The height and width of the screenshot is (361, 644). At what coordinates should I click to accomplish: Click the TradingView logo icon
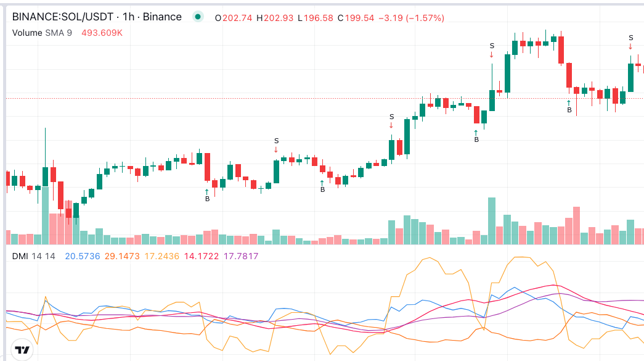[22, 350]
